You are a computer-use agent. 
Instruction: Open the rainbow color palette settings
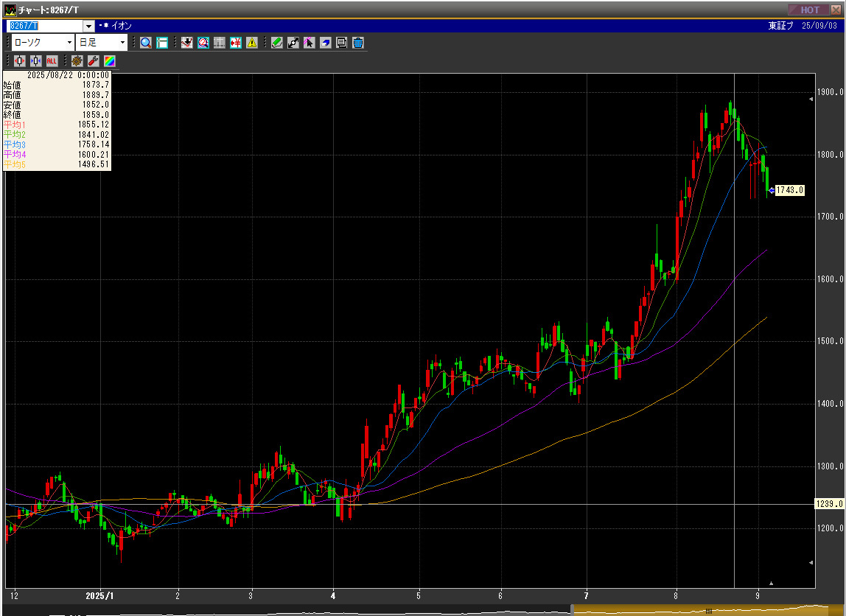(x=108, y=61)
